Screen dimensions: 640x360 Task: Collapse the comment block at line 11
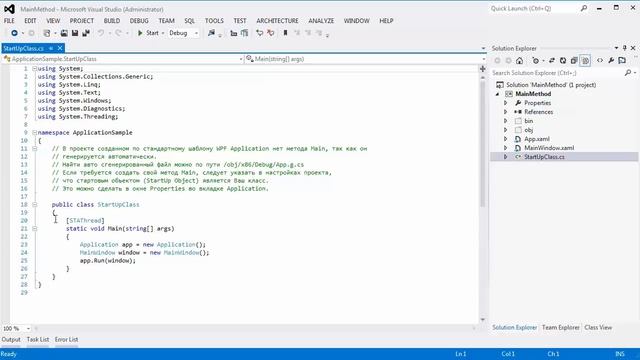point(35,149)
